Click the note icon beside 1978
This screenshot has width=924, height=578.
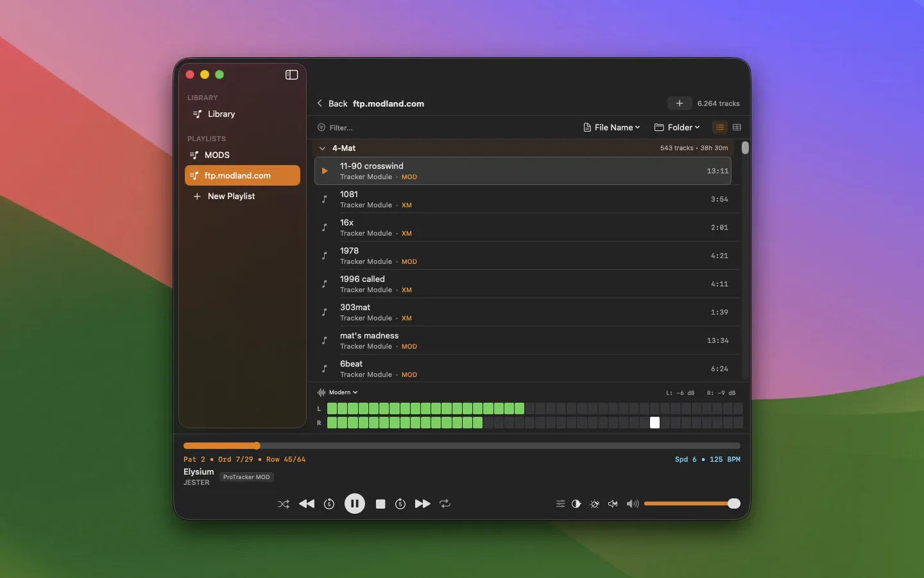tap(325, 256)
